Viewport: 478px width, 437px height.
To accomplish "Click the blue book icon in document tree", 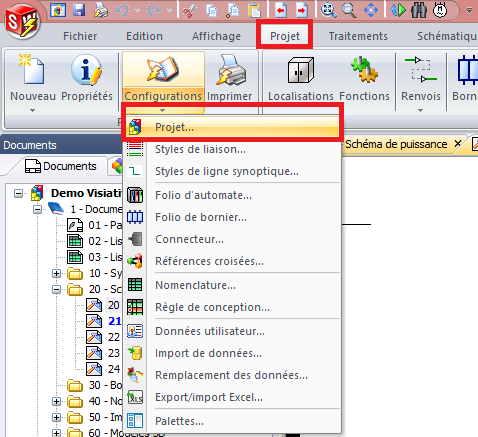I will (56, 209).
